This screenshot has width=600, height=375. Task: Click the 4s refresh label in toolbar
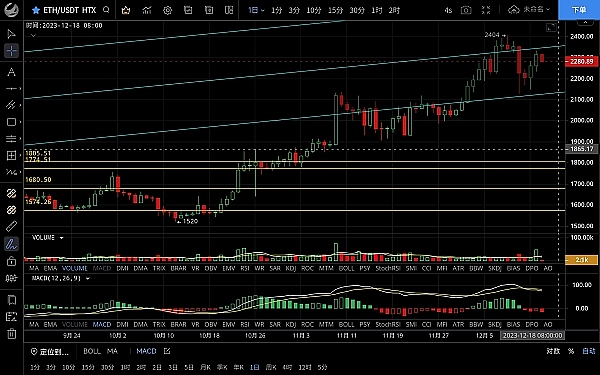(448, 10)
